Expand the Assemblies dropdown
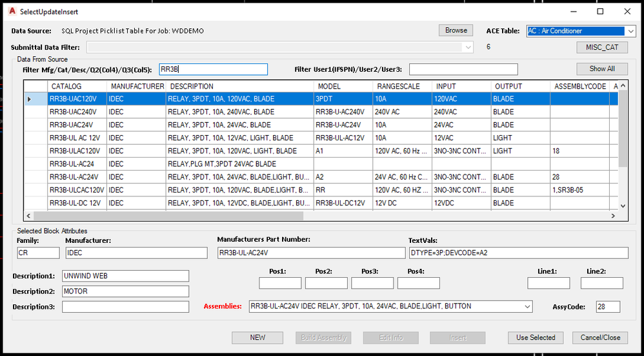 pyautogui.click(x=527, y=307)
